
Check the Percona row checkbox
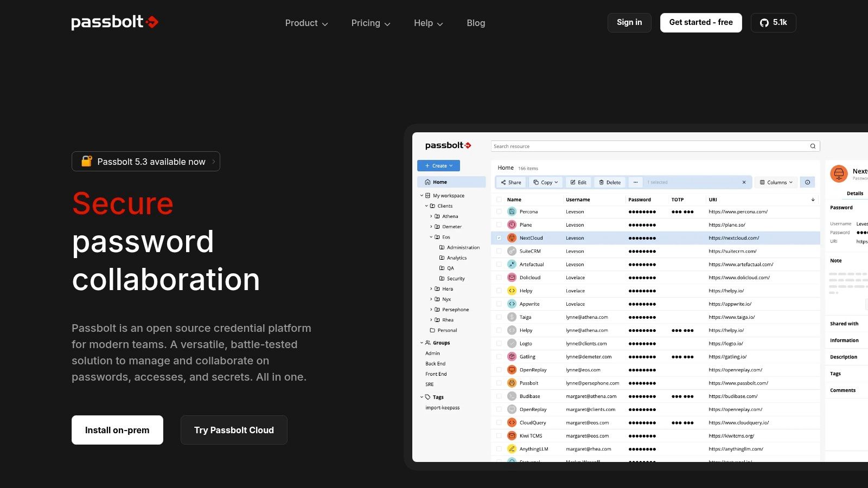(x=499, y=212)
